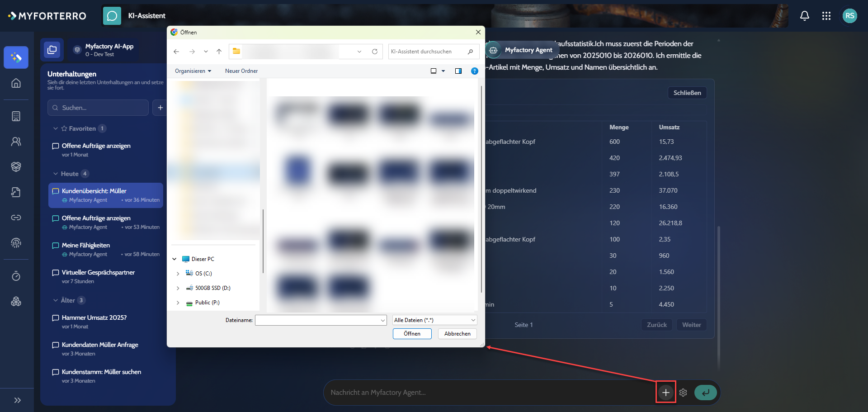The height and width of the screenshot is (412, 868).
Task: Click the plus attachment button in message bar
Action: [665, 393]
